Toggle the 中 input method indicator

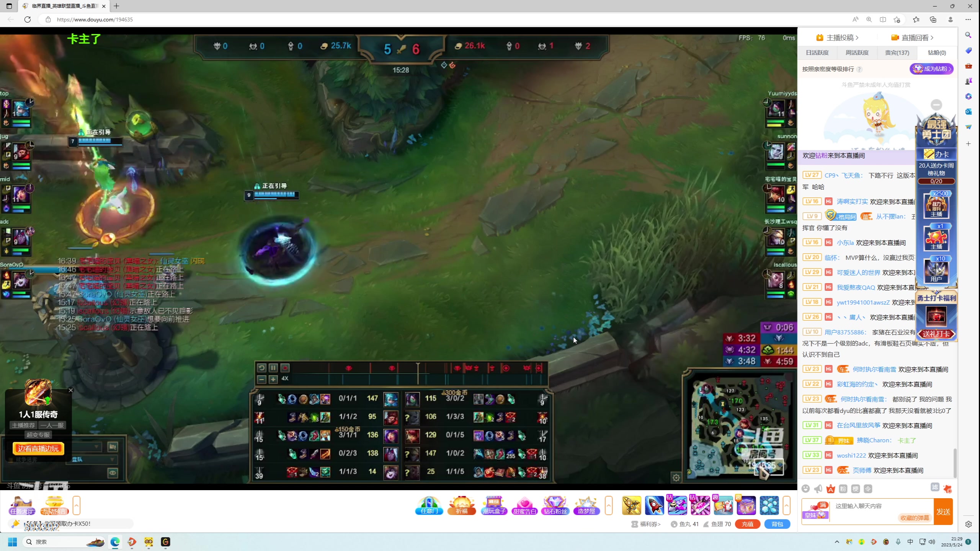(910, 541)
